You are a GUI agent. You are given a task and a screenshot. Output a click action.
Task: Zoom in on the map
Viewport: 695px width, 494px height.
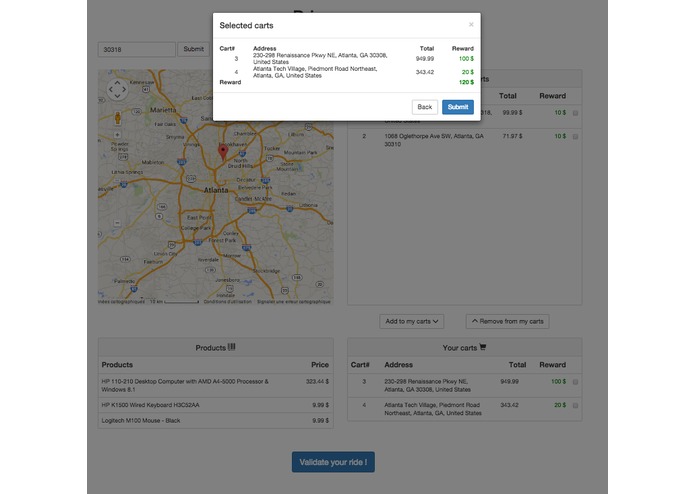pos(117,134)
